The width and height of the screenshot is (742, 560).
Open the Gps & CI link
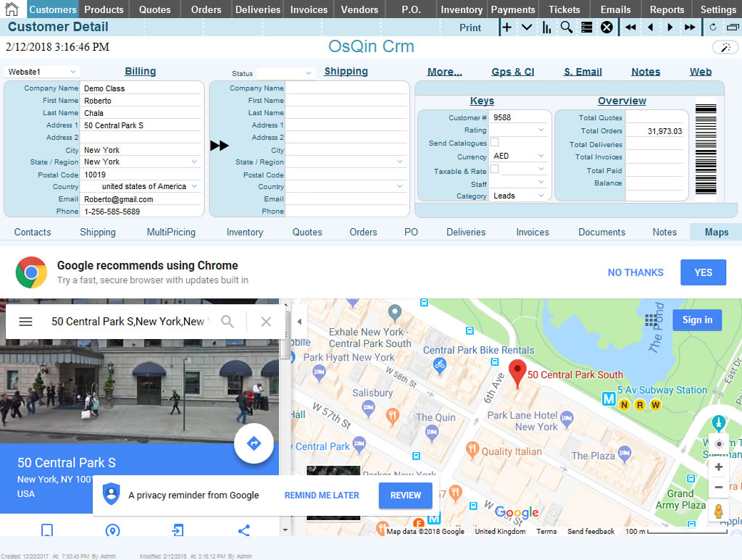(512, 72)
